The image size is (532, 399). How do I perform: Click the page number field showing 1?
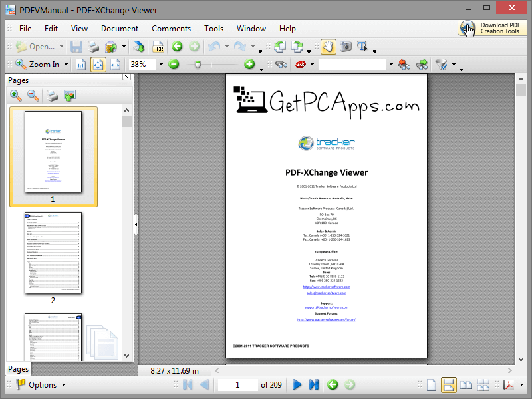coord(237,385)
